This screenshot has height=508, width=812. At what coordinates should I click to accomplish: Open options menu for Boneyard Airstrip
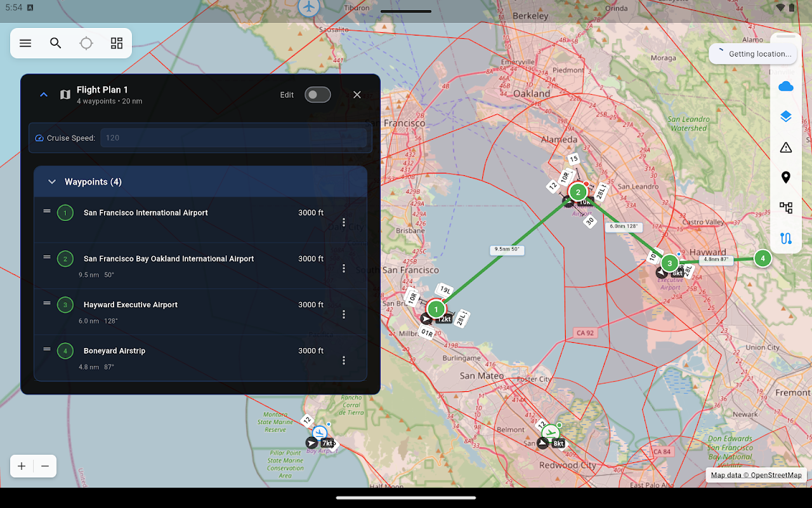(344, 361)
